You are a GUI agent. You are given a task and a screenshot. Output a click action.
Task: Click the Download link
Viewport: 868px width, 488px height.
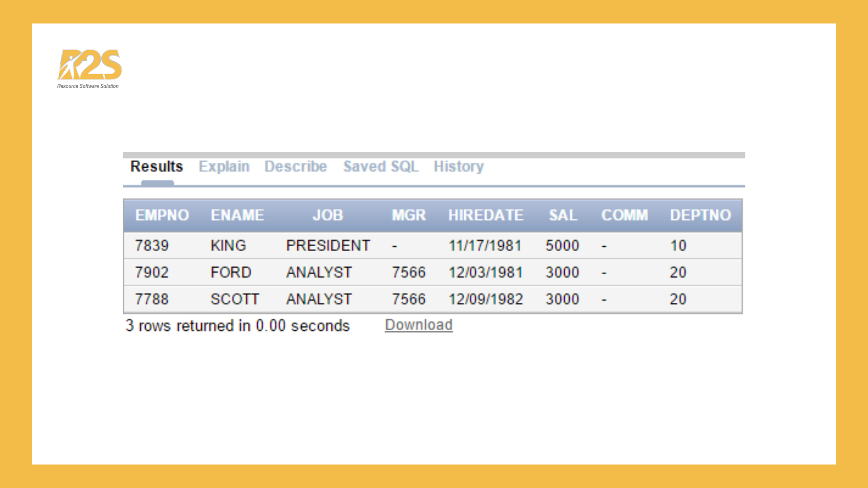click(x=419, y=325)
